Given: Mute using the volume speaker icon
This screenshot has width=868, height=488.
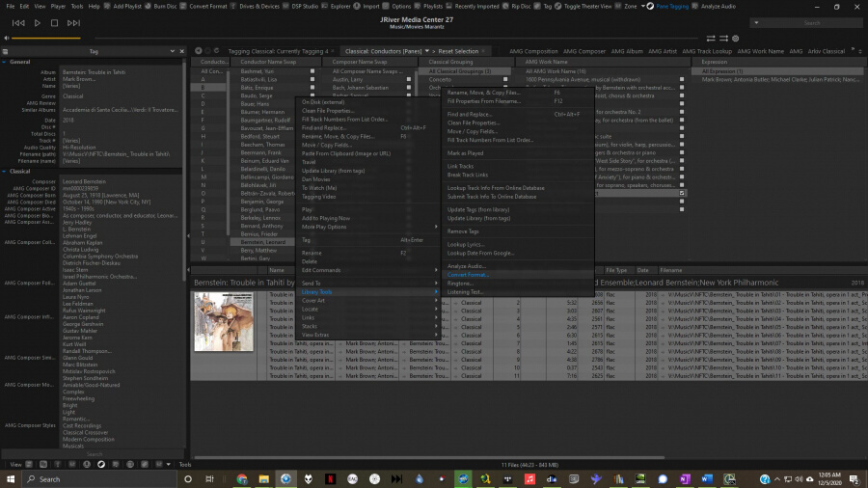Looking at the screenshot, I should point(6,39).
